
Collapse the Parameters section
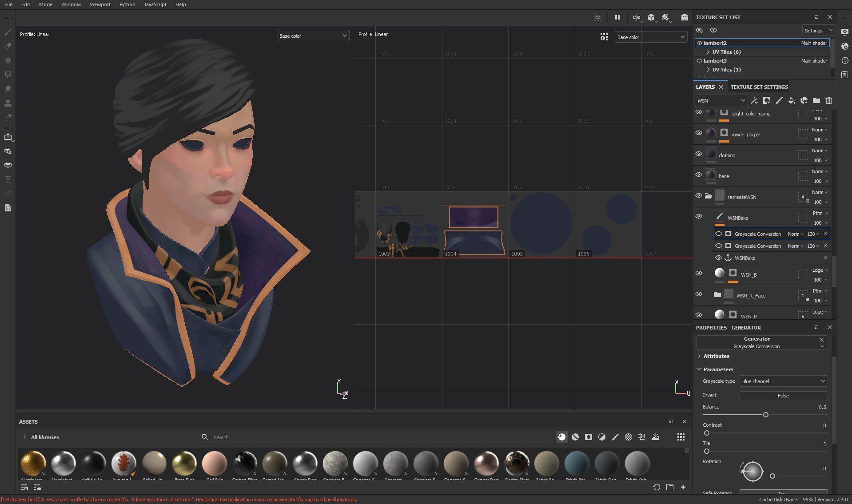(x=699, y=369)
